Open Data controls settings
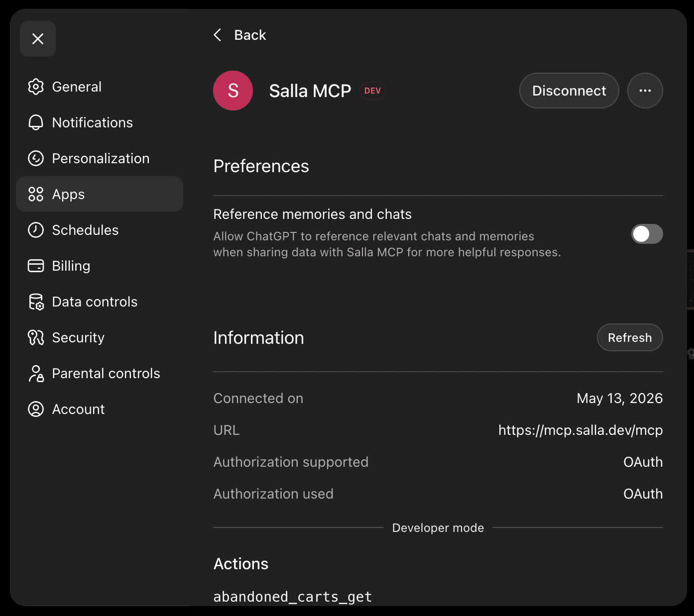Viewport: 694px width, 616px height. pos(100,302)
